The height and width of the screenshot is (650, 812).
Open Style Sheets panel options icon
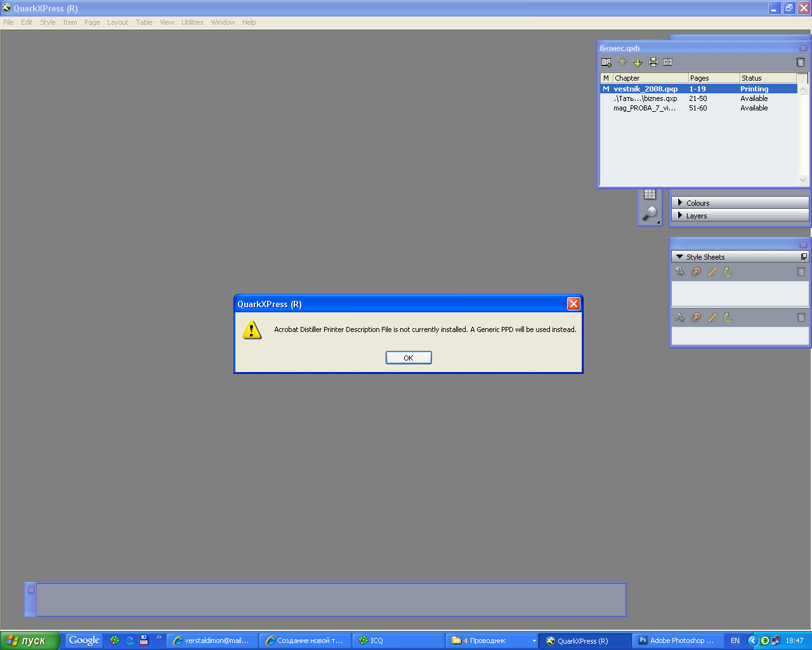pyautogui.click(x=804, y=256)
